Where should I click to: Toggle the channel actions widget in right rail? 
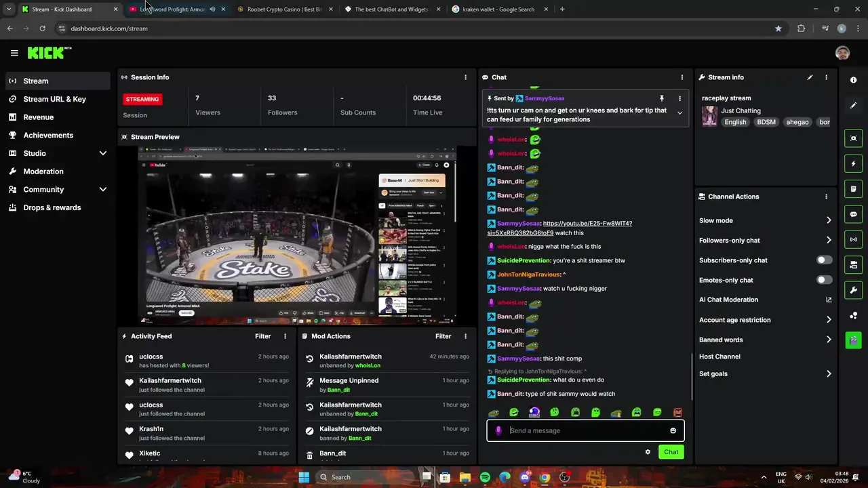click(x=853, y=264)
